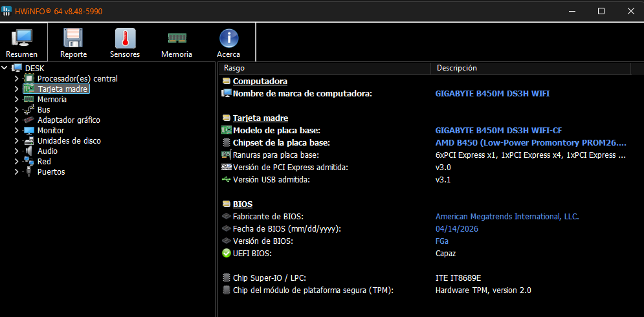The height and width of the screenshot is (317, 644).
Task: Click the Procesador(es) central chip icon
Action: 28,78
